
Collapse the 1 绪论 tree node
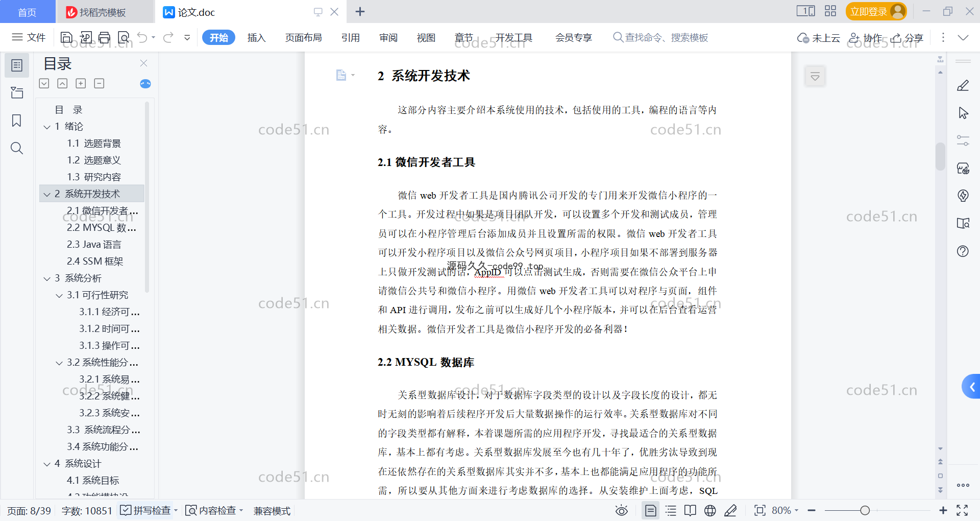tap(47, 127)
